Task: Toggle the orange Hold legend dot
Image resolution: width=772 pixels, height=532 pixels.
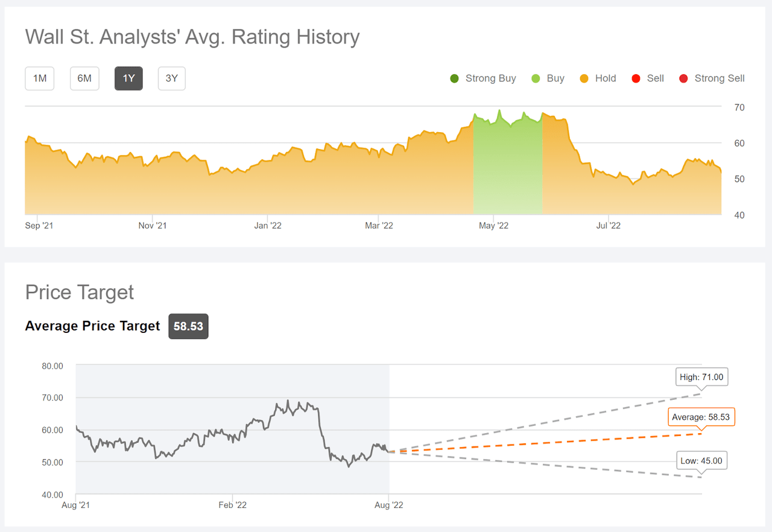Action: coord(584,78)
